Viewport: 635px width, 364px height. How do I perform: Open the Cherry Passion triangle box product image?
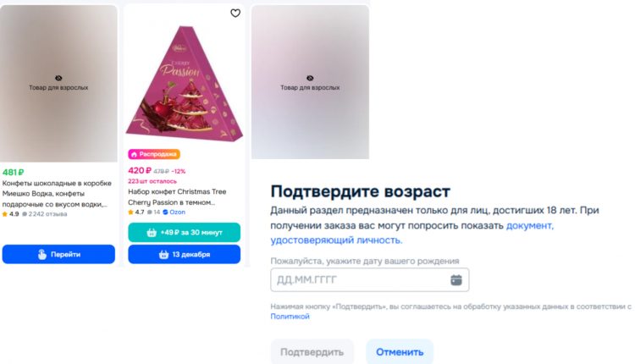coord(185,83)
